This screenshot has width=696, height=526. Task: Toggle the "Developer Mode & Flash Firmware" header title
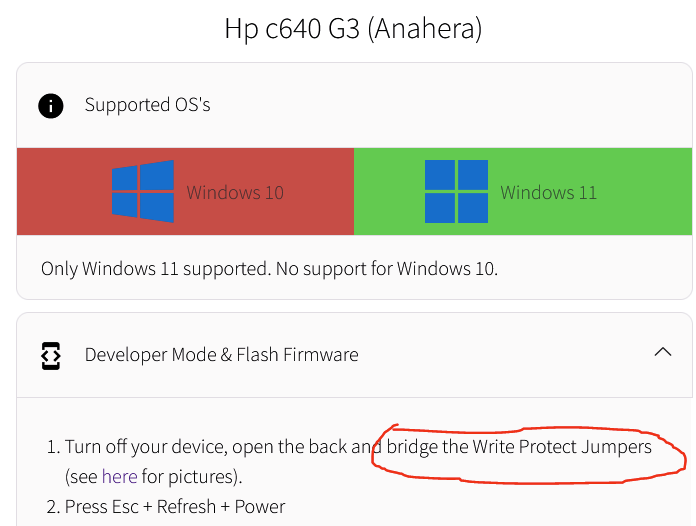point(221,355)
